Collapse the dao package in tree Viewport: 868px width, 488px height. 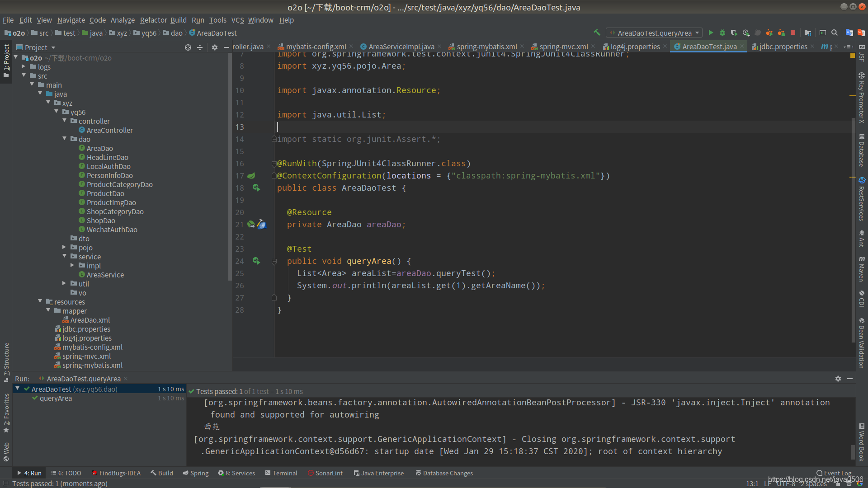[64, 139]
